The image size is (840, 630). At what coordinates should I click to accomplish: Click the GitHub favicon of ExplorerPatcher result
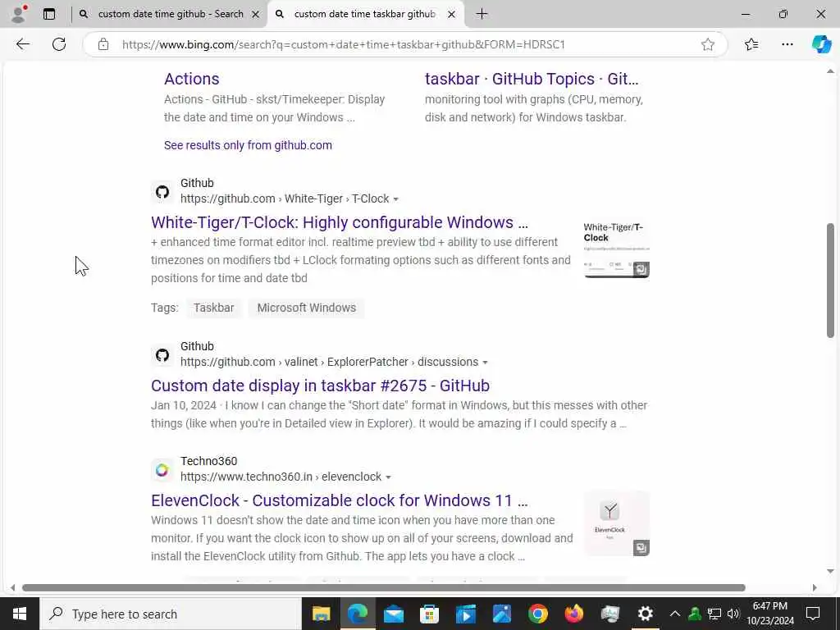click(x=162, y=355)
